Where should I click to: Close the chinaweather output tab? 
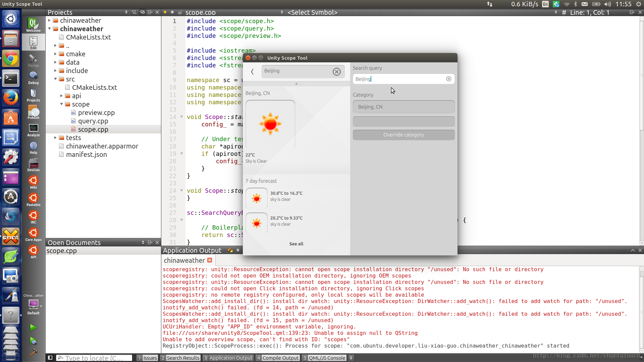[x=210, y=260]
